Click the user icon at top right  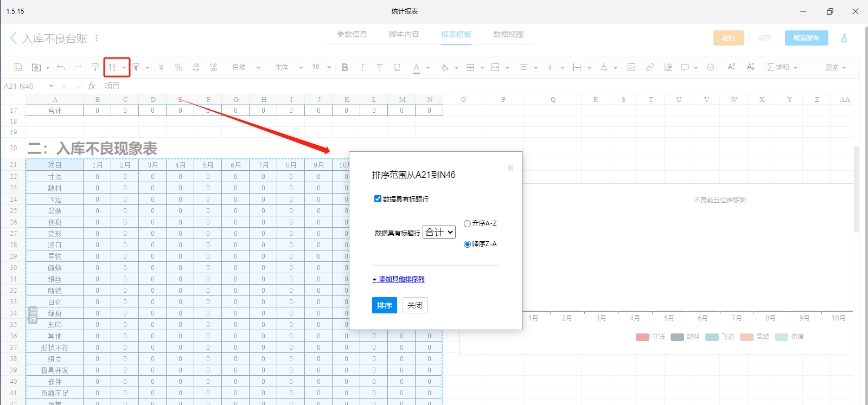click(844, 38)
